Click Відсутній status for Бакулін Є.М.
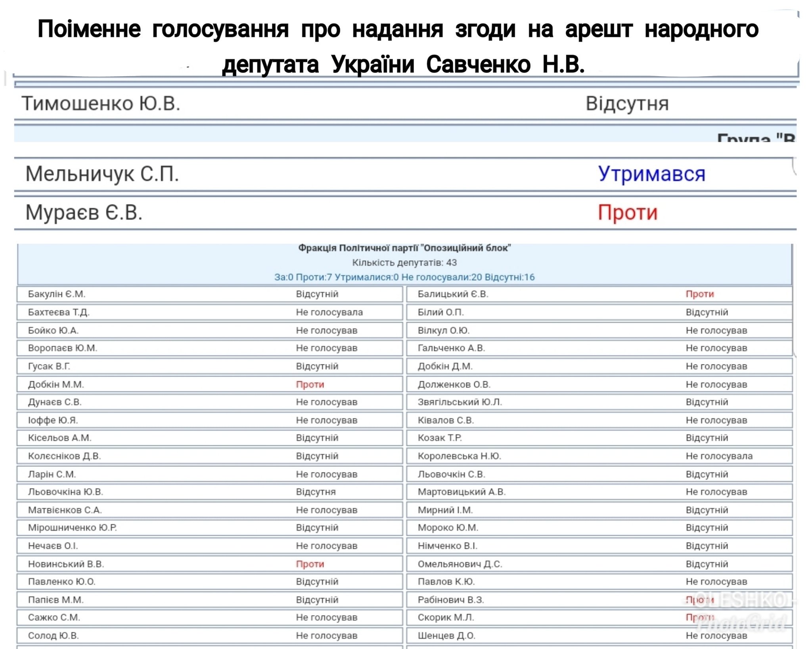 click(317, 294)
